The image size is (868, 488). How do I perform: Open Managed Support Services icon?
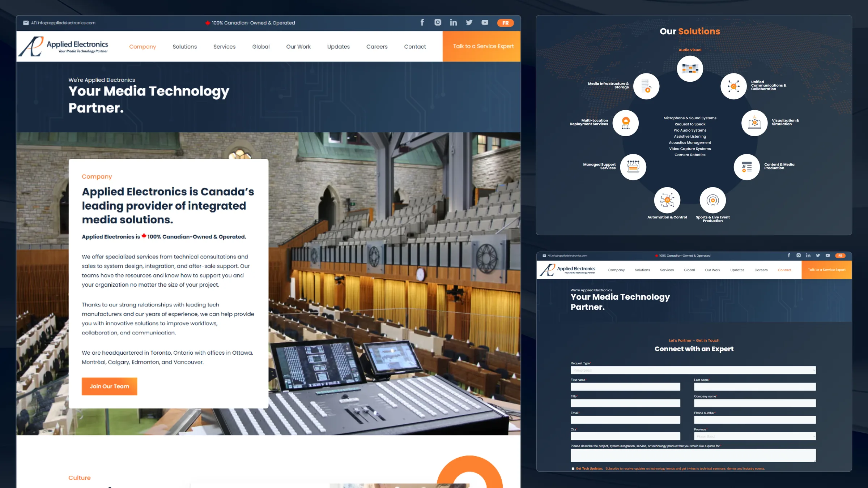click(633, 167)
